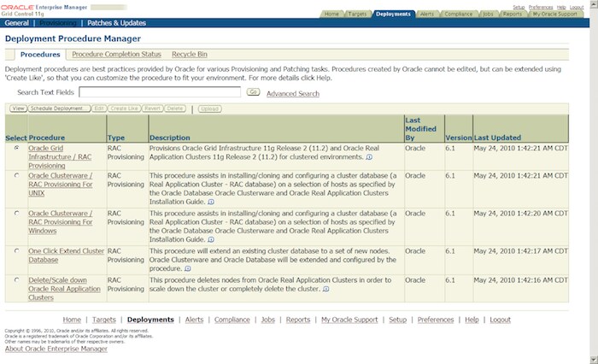
Task: Open My Oracle Support top tab
Action: tap(555, 14)
